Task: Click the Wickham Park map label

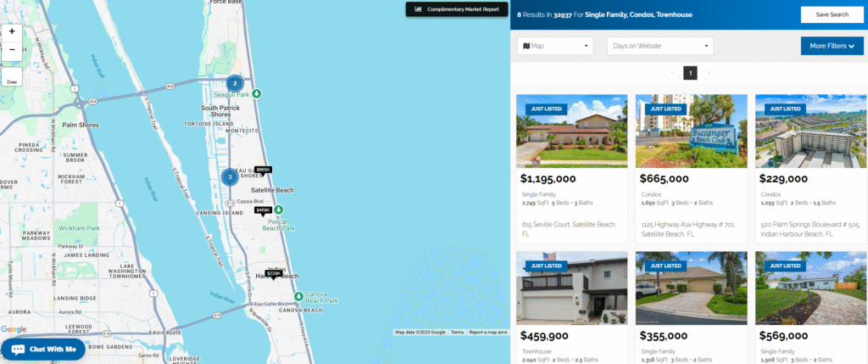Action: 79,228
